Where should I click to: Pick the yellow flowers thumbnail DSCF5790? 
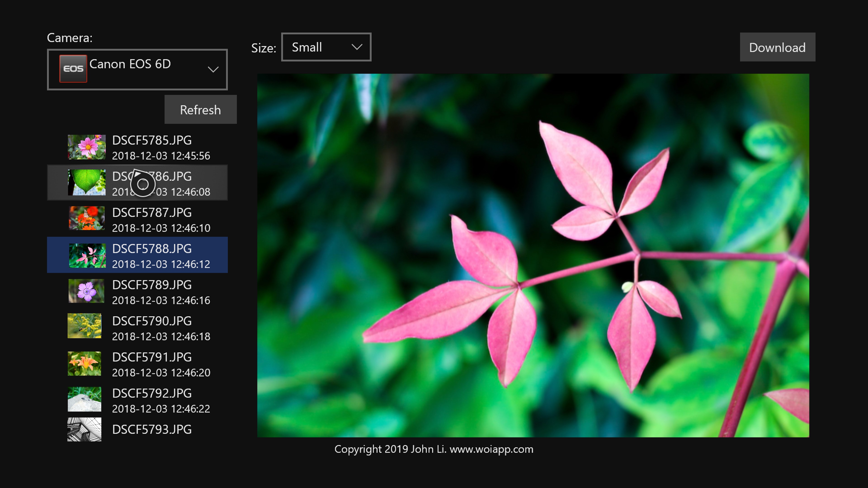click(84, 326)
